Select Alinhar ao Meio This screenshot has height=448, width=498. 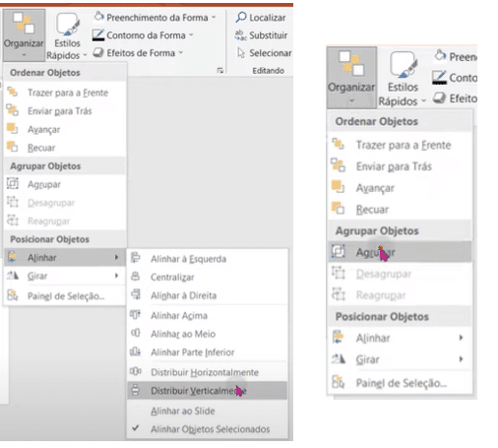click(208, 334)
